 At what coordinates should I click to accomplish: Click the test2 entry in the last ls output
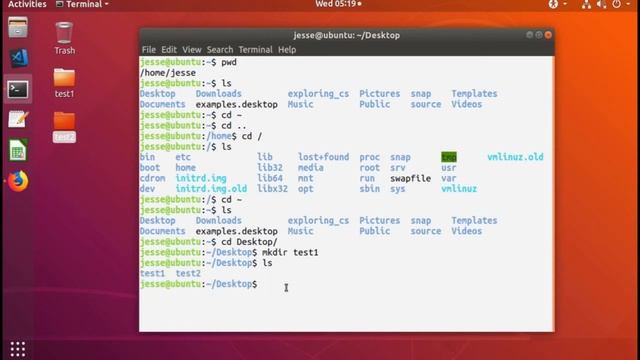coord(188,273)
